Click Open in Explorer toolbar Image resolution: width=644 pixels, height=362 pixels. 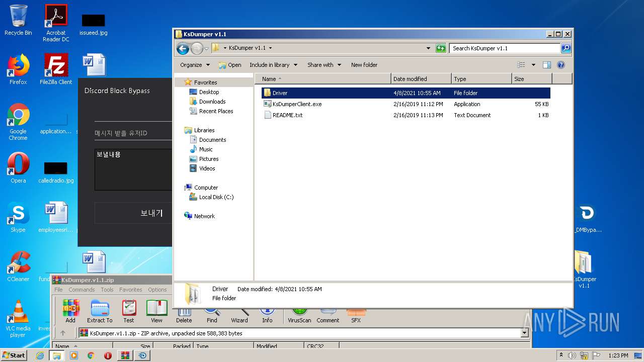click(x=230, y=65)
